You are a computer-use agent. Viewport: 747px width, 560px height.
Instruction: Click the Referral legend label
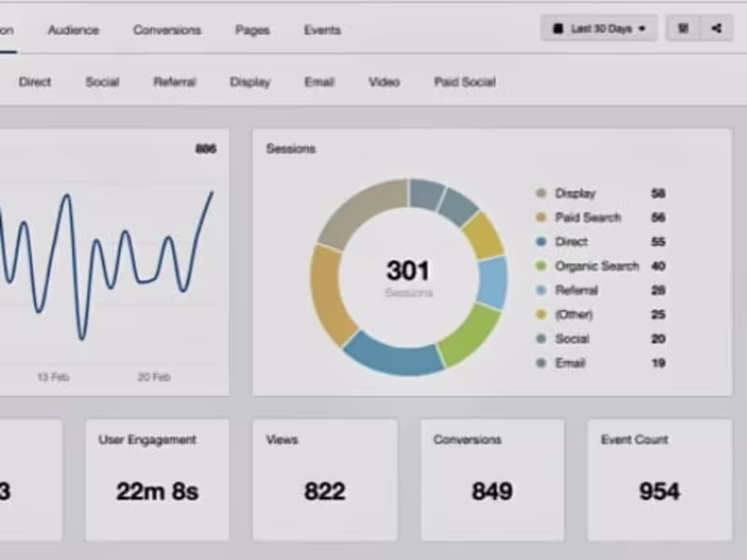pyautogui.click(x=576, y=290)
